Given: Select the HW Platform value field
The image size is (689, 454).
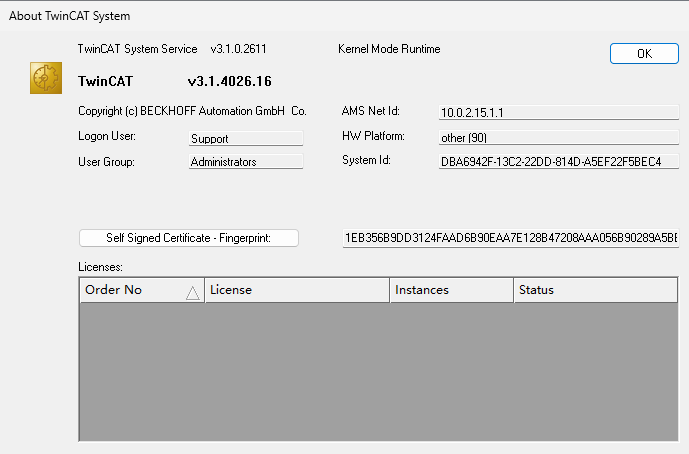Looking at the screenshot, I should coord(558,137).
